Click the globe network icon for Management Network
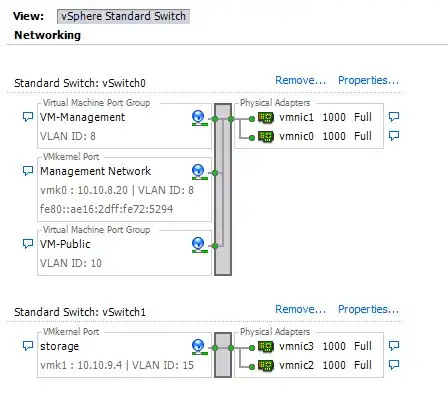 [199, 172]
